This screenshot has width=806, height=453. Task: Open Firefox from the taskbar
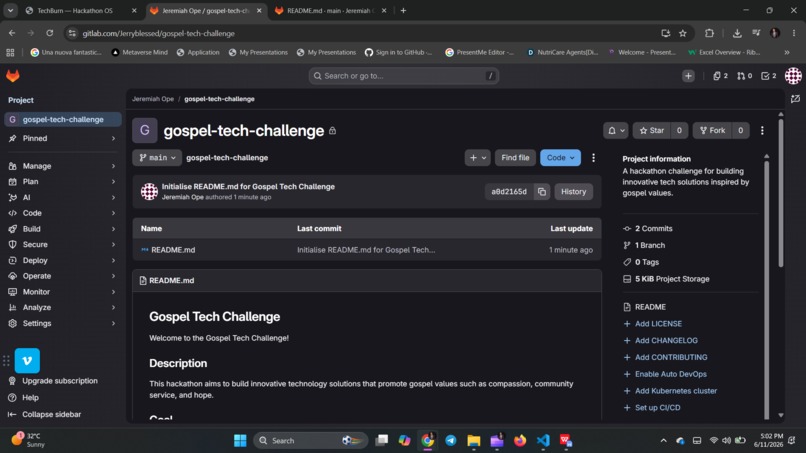point(520,441)
